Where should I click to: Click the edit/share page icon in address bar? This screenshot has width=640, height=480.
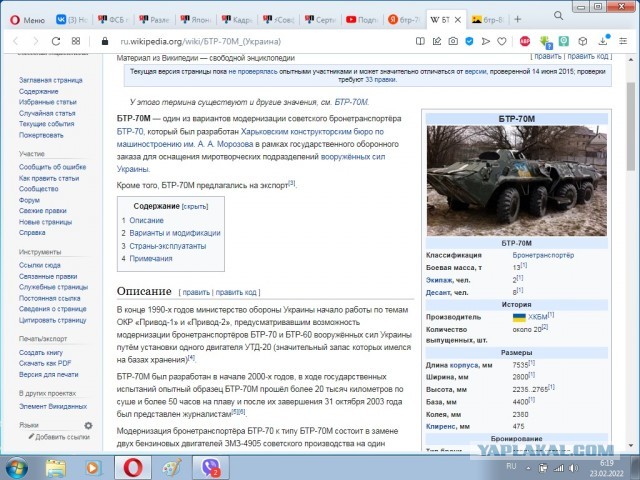tap(437, 41)
